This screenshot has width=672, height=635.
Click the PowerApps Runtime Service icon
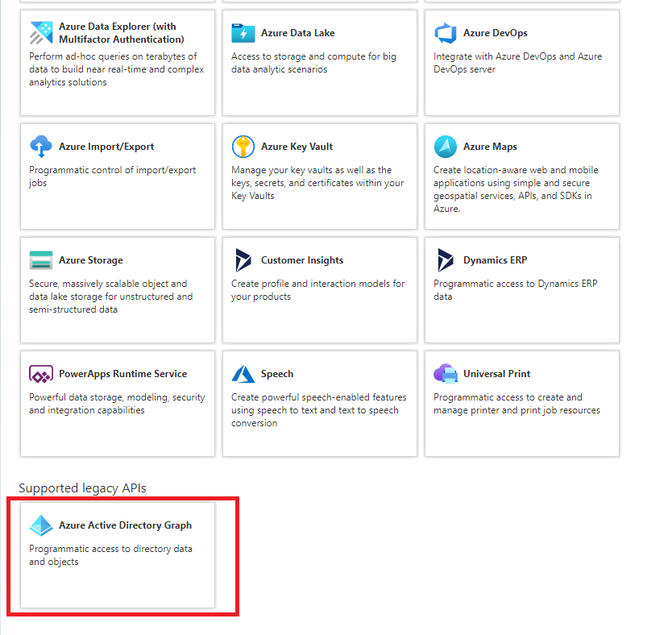(x=41, y=374)
